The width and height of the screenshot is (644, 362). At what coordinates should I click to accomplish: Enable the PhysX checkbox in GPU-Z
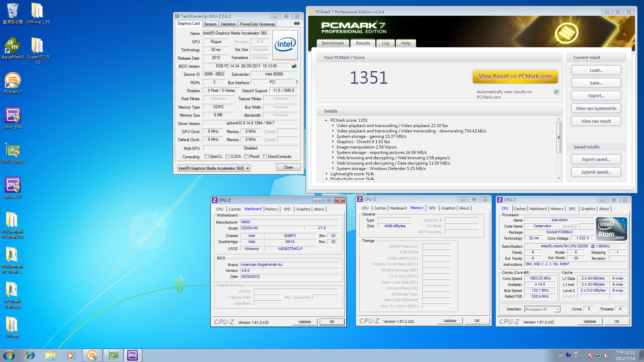pyautogui.click(x=247, y=157)
